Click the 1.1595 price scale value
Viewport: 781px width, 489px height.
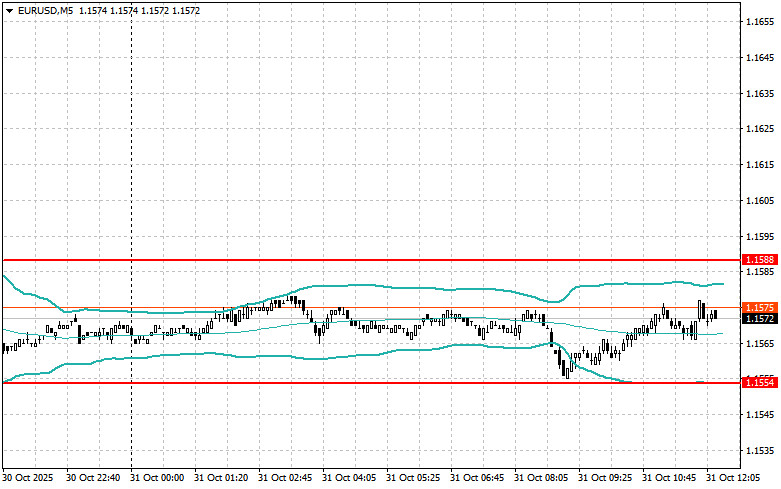760,237
